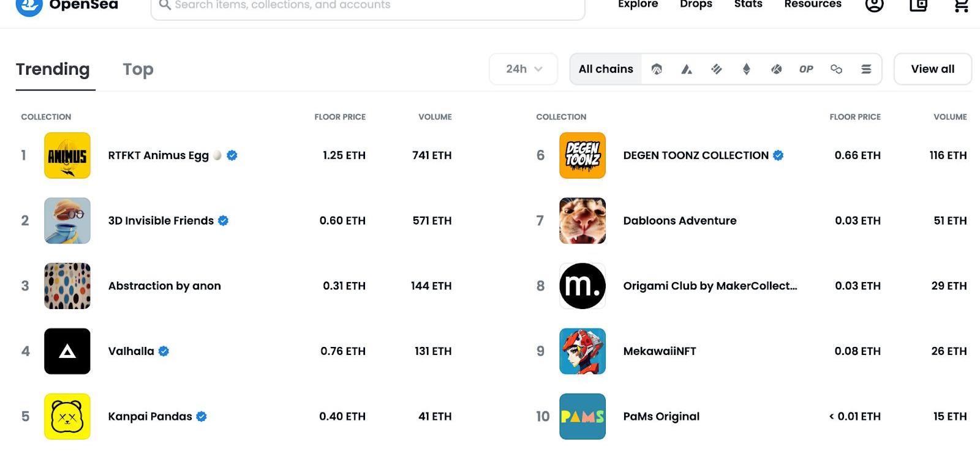Image resolution: width=980 pixels, height=451 pixels.
Task: Filter by Polygon chain icon
Action: 836,69
